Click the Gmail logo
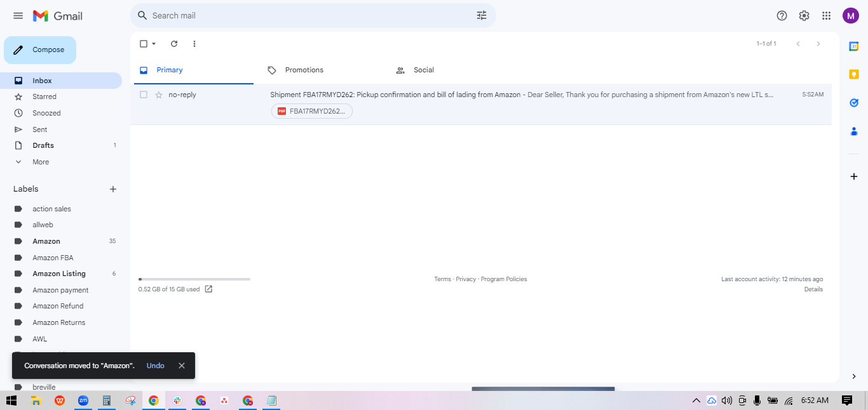Screen dimensions: 868x410 tap(58, 16)
